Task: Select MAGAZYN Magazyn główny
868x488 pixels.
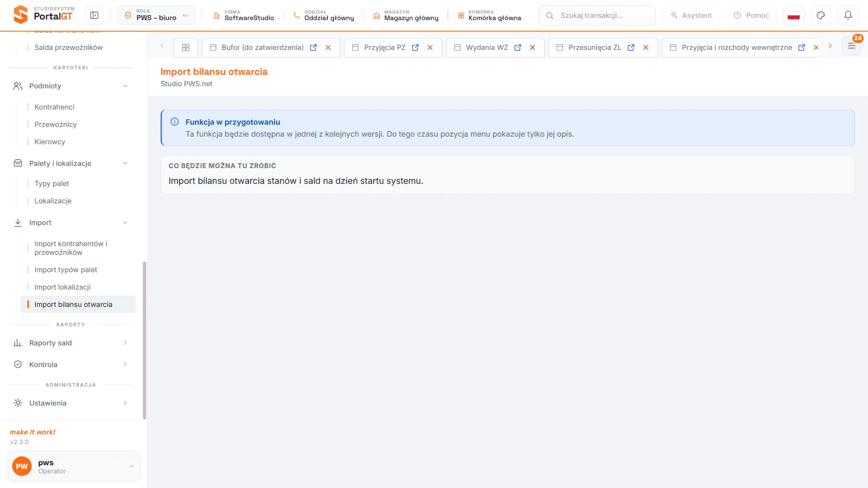Action: click(406, 15)
